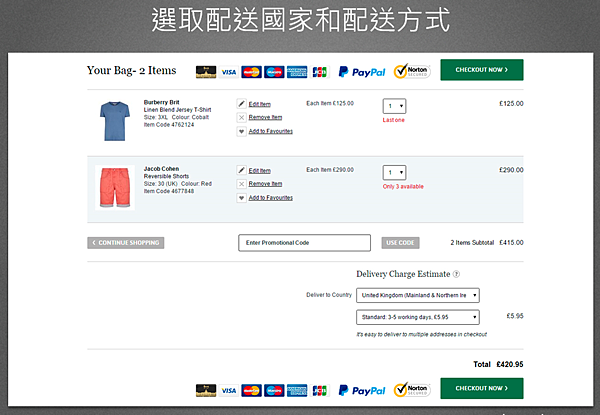
Task: Click the bottom PayPal logo
Action: (362, 391)
